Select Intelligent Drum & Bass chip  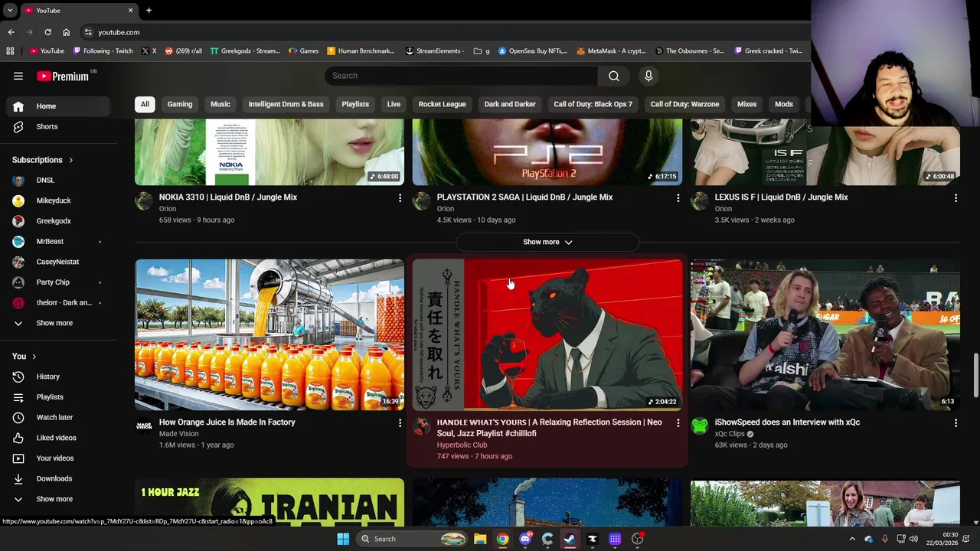click(x=286, y=104)
